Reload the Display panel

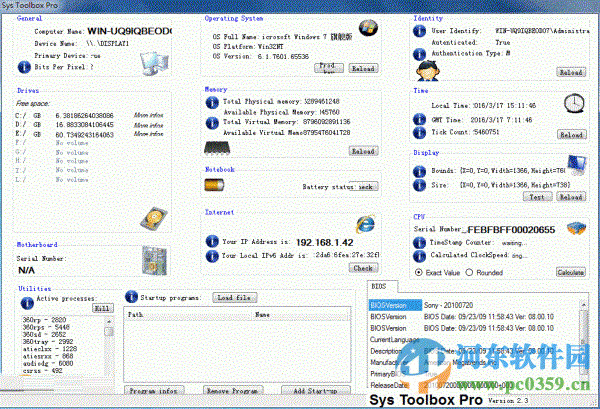coord(571,197)
